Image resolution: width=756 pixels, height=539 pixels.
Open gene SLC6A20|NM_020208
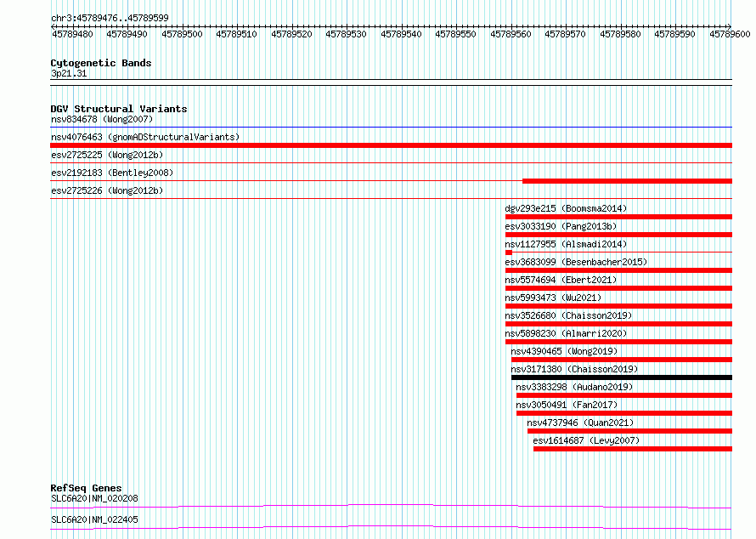(94, 499)
